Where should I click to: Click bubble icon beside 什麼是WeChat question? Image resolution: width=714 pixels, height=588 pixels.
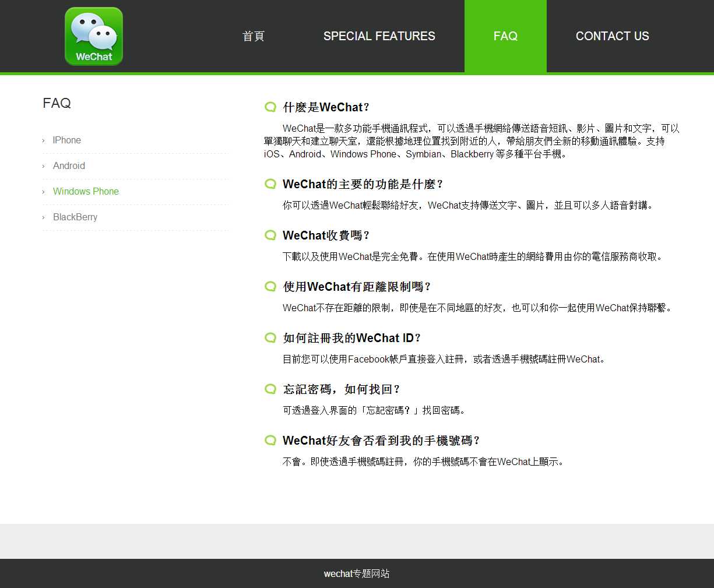point(270,107)
